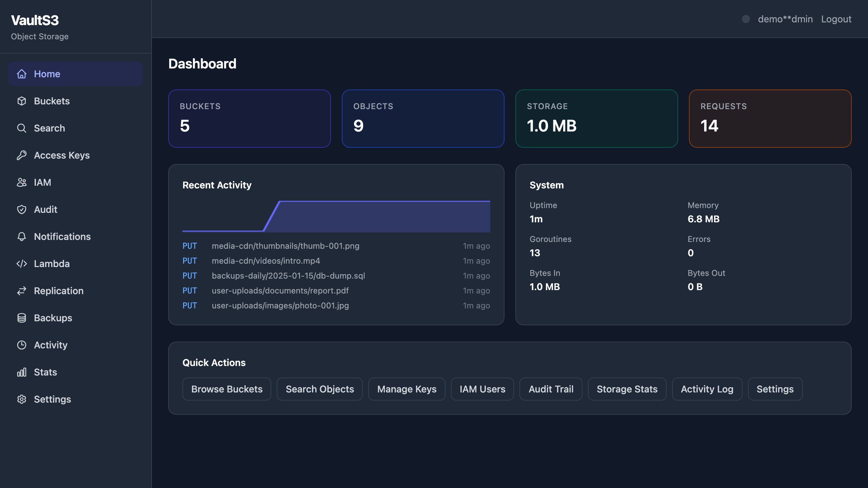
Task: Go to the Stats page
Action: [x=76, y=372]
